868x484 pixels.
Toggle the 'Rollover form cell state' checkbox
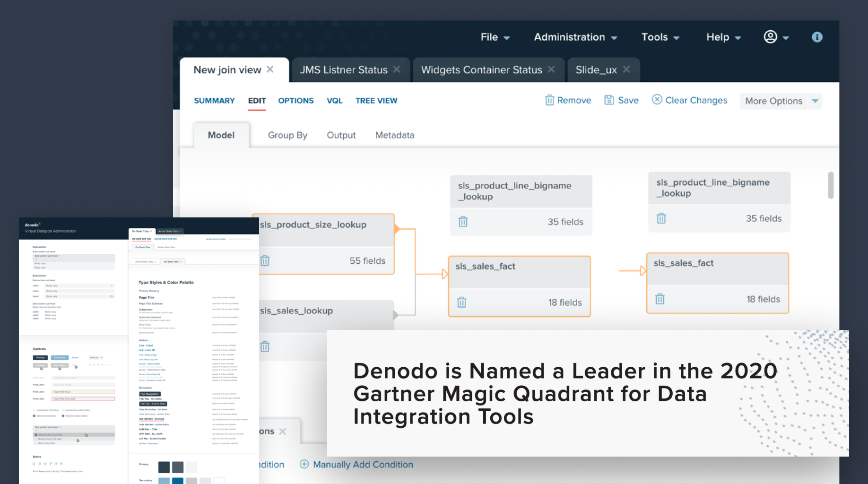(x=36, y=439)
